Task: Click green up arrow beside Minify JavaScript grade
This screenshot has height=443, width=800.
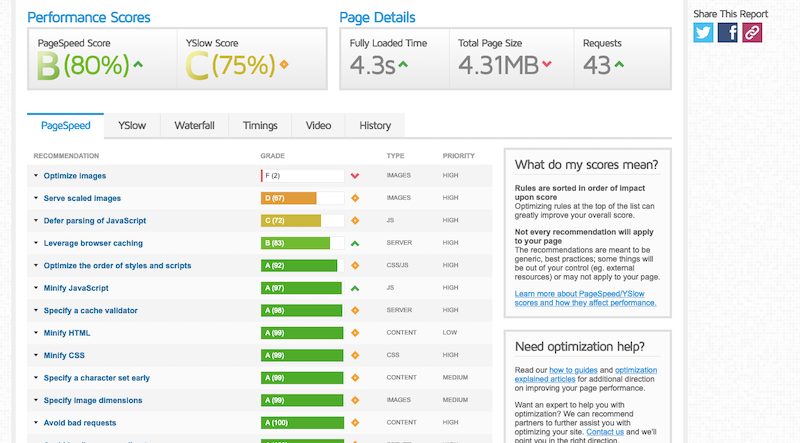Action: coord(354,288)
